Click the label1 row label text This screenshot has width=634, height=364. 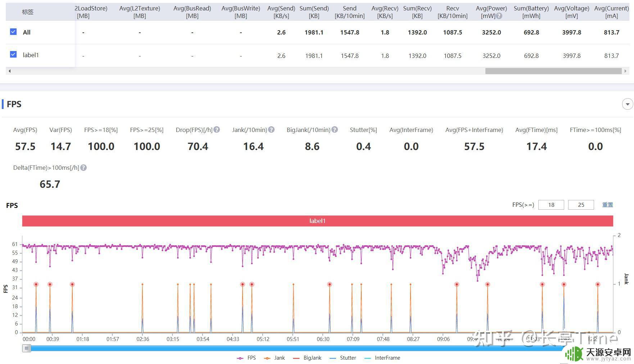31,55
